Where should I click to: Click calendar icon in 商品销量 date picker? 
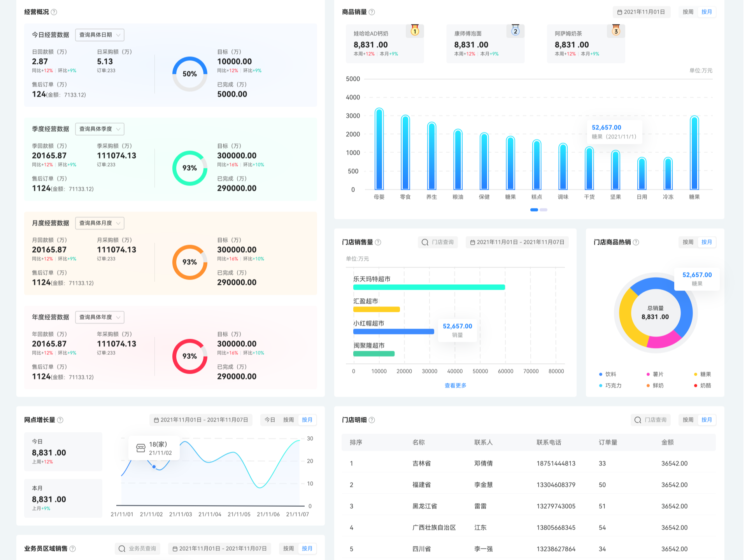coord(619,12)
